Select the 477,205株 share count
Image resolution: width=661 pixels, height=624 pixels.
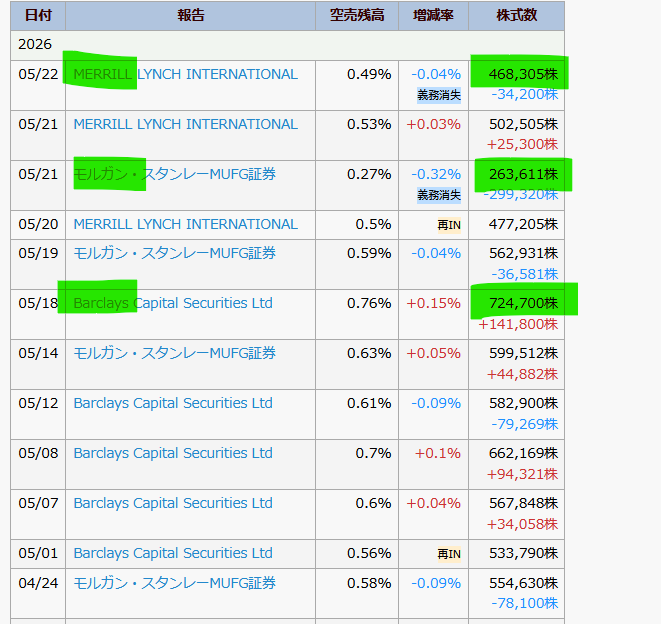click(523, 224)
